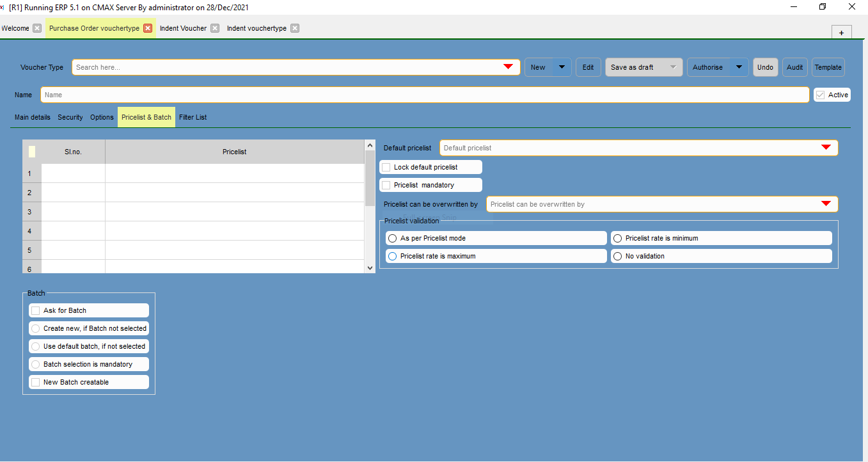Open Pricelist can be overwritten by dropdown
868x462 pixels.
tap(825, 204)
